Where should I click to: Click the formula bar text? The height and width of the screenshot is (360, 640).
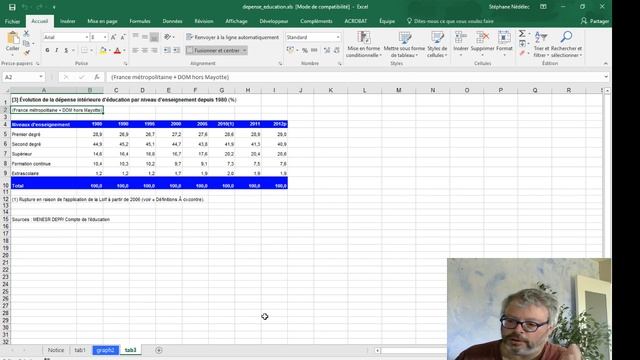(x=170, y=77)
